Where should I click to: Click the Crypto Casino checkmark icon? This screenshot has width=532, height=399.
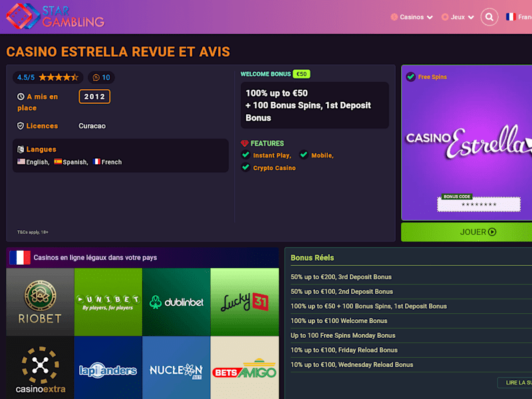click(246, 168)
